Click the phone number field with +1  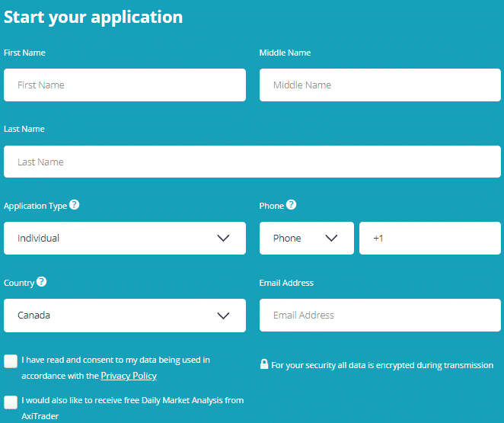tap(430, 238)
